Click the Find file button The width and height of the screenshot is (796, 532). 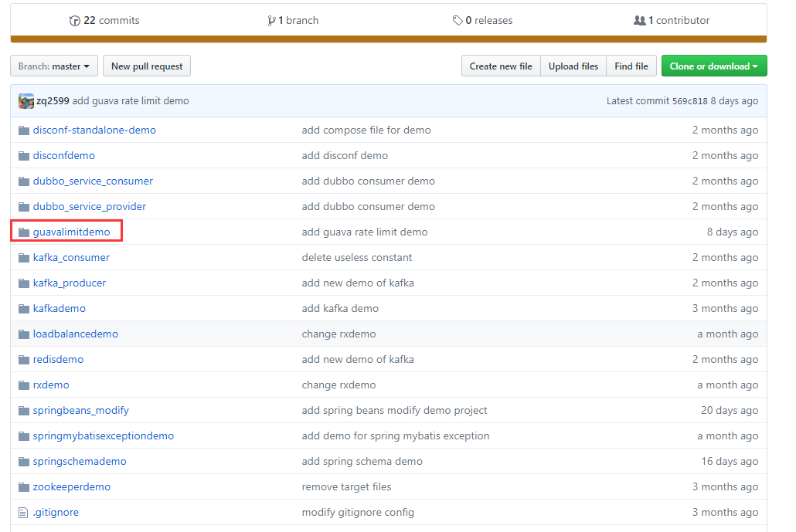(x=631, y=66)
